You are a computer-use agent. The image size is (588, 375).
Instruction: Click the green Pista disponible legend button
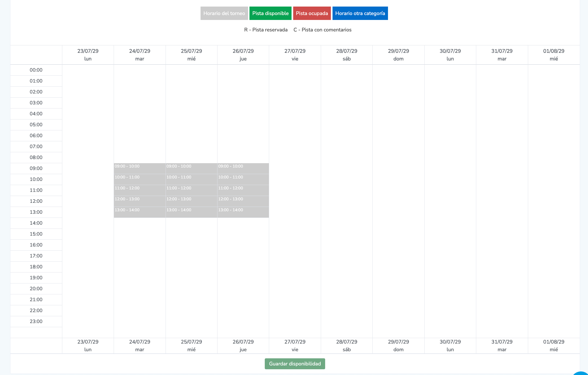pos(270,13)
